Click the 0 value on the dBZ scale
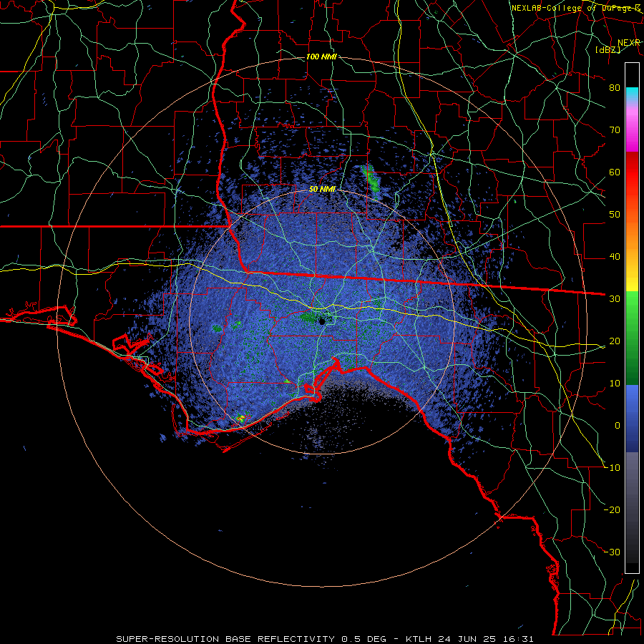This screenshot has width=644, height=644. 618,426
